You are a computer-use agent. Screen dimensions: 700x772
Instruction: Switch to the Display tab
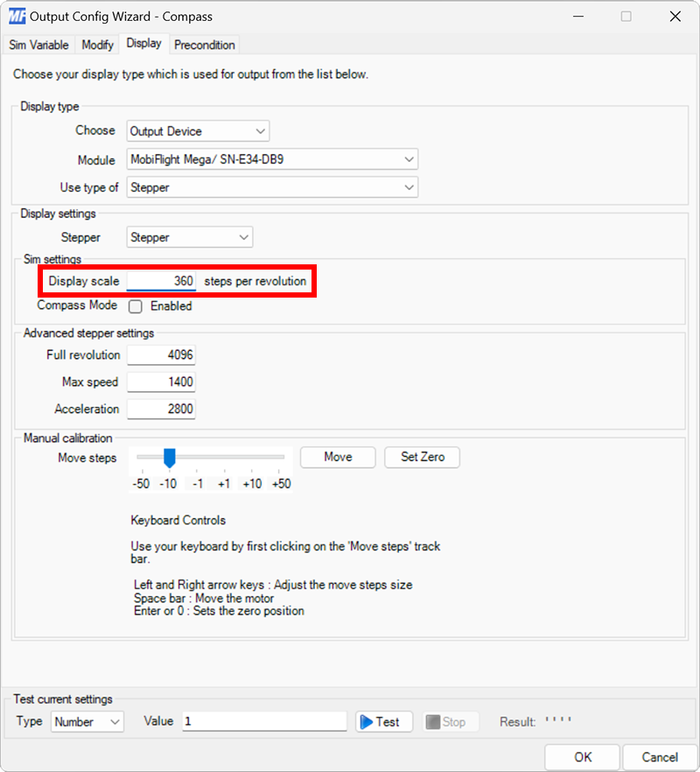(x=143, y=43)
